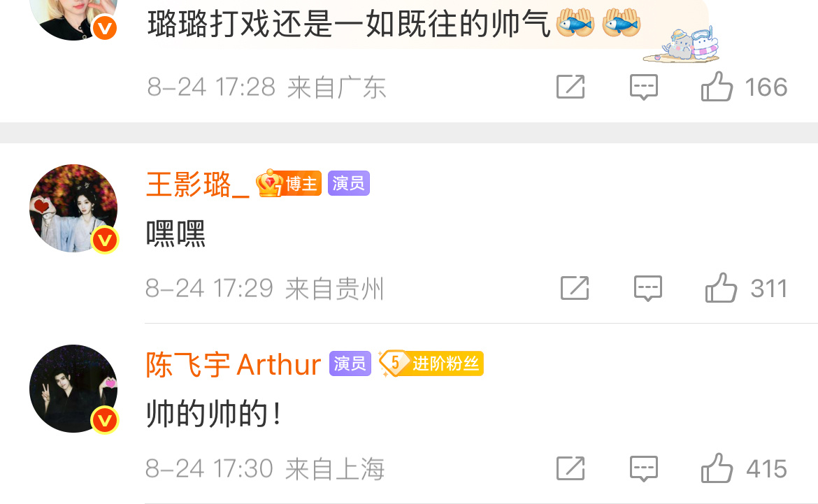Tap the 王影璐_ username link
The width and height of the screenshot is (818, 504).
point(198,184)
